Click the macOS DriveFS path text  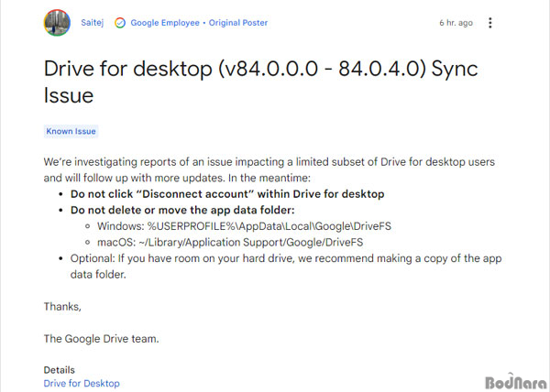coord(230,243)
